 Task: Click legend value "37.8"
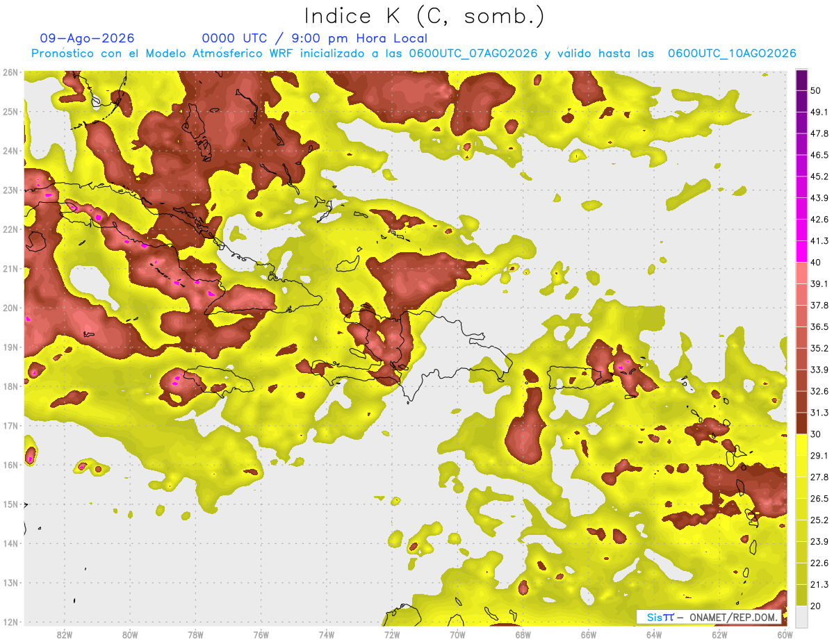(x=819, y=305)
